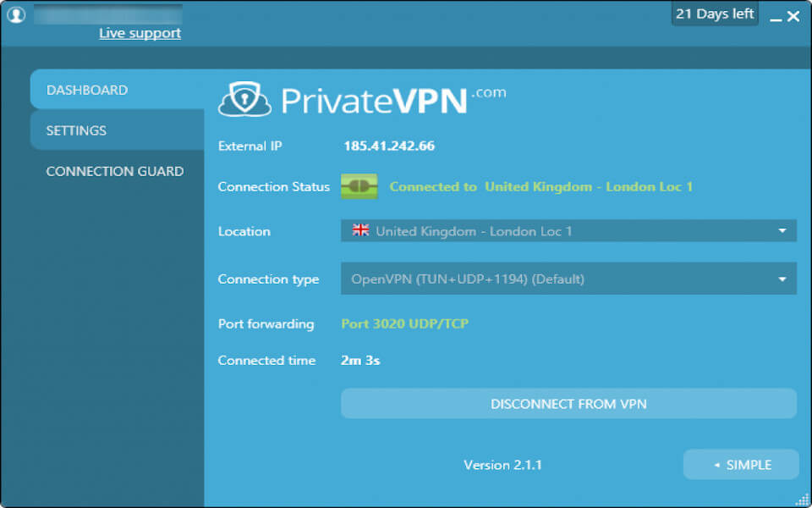The width and height of the screenshot is (812, 508).
Task: Click the PrivateVPN.com wordmark
Action: pos(393,100)
